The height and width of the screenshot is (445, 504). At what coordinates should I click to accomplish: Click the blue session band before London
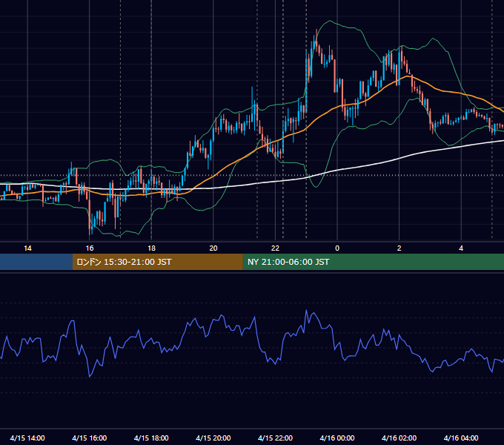point(36,262)
